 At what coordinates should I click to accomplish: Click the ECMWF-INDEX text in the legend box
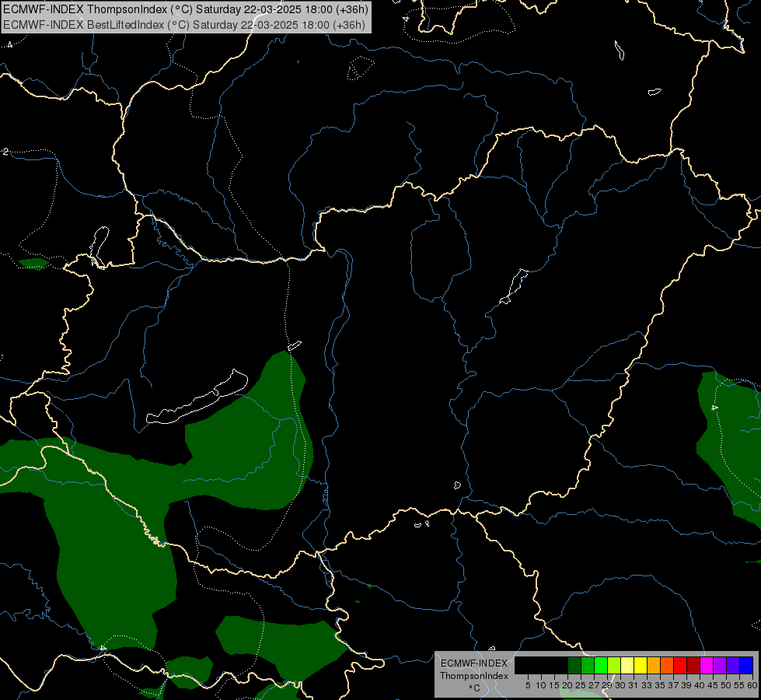click(x=474, y=663)
